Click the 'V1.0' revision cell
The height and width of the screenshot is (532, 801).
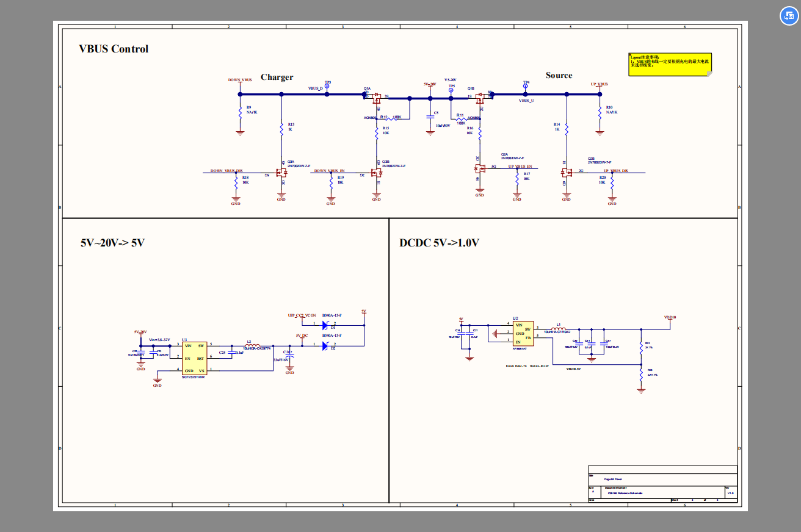[730, 493]
